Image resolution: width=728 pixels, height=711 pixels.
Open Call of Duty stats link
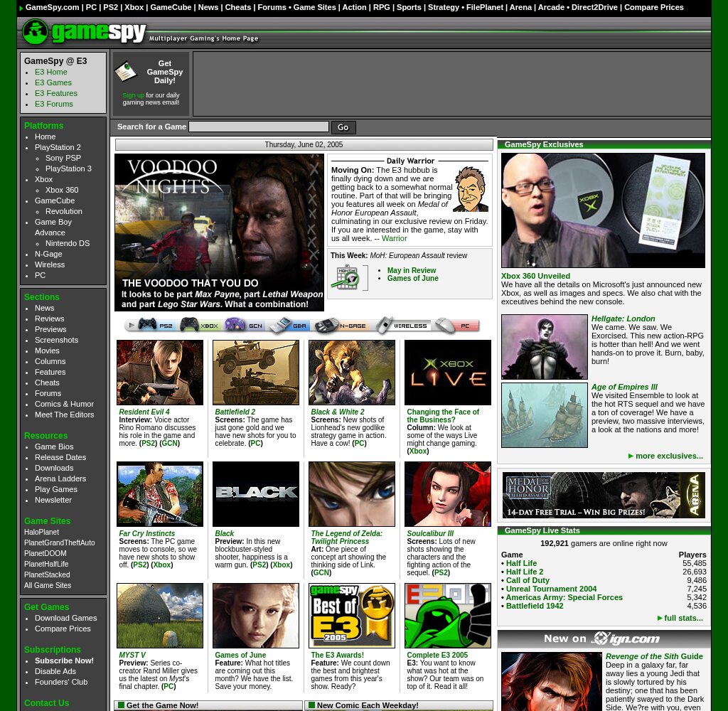(x=528, y=580)
